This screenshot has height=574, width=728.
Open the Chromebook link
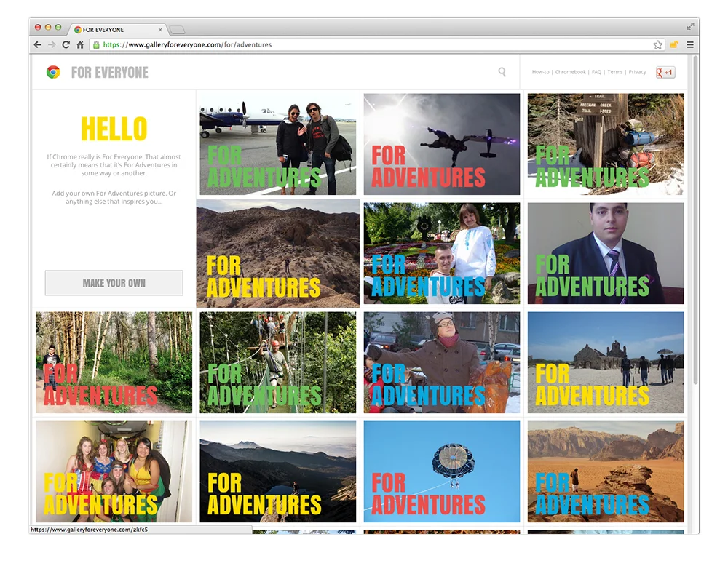pos(571,72)
